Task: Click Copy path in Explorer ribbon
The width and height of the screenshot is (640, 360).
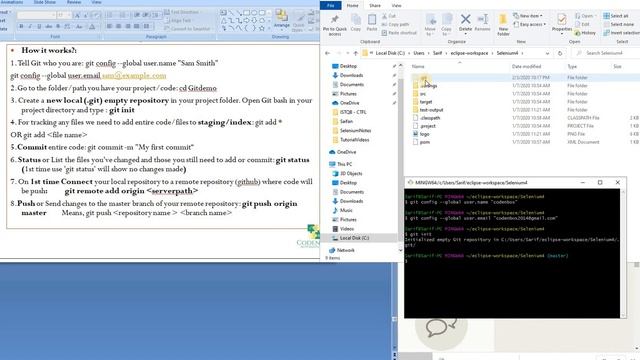Action: 396,24
